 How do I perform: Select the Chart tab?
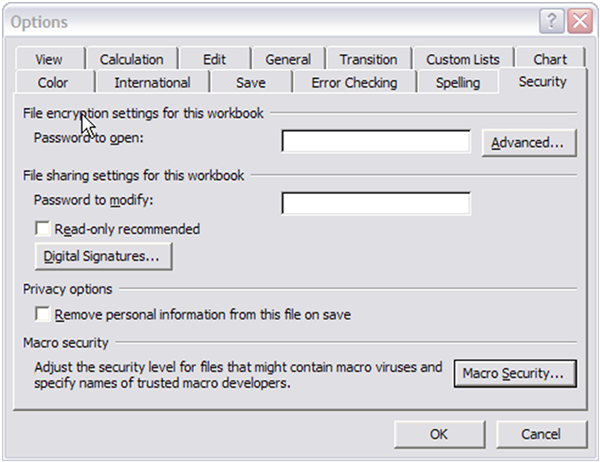550,60
